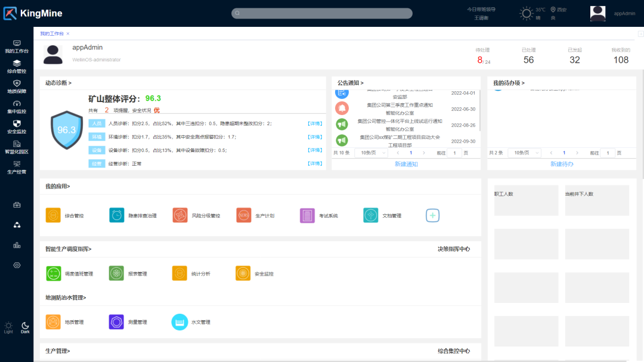Open 水文管理 app icon
This screenshot has width=644, height=362.
pos(179,322)
